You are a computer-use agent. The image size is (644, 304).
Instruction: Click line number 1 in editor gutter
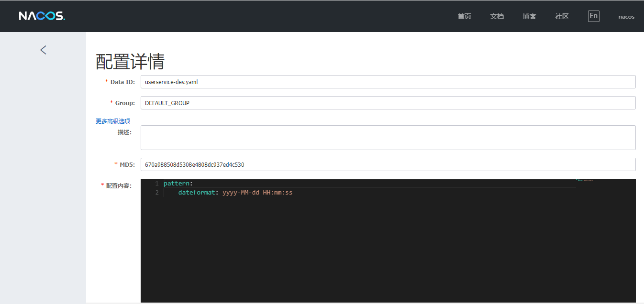(156, 184)
